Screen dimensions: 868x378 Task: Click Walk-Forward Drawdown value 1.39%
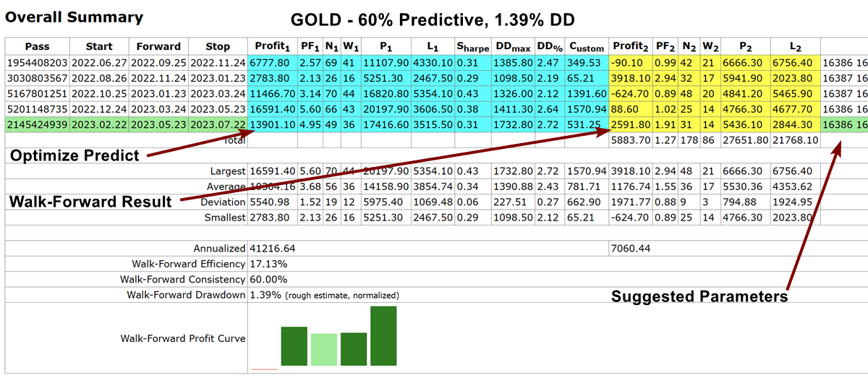(x=265, y=295)
